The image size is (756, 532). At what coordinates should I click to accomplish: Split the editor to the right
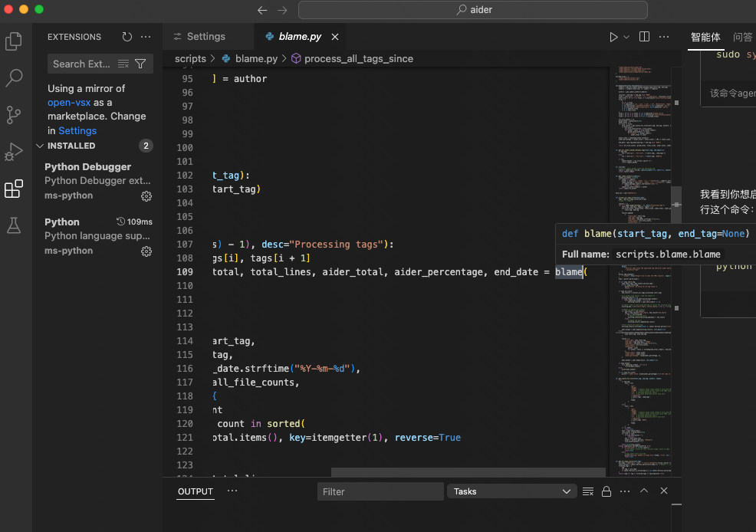pos(644,37)
